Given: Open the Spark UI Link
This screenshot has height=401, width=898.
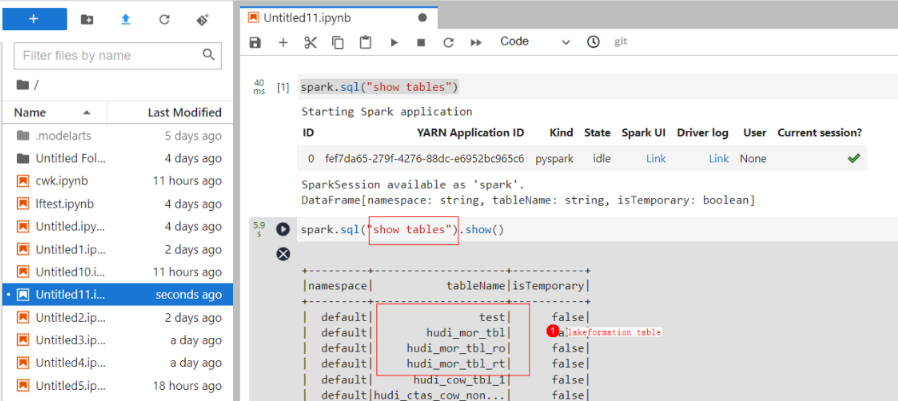Looking at the screenshot, I should (656, 159).
